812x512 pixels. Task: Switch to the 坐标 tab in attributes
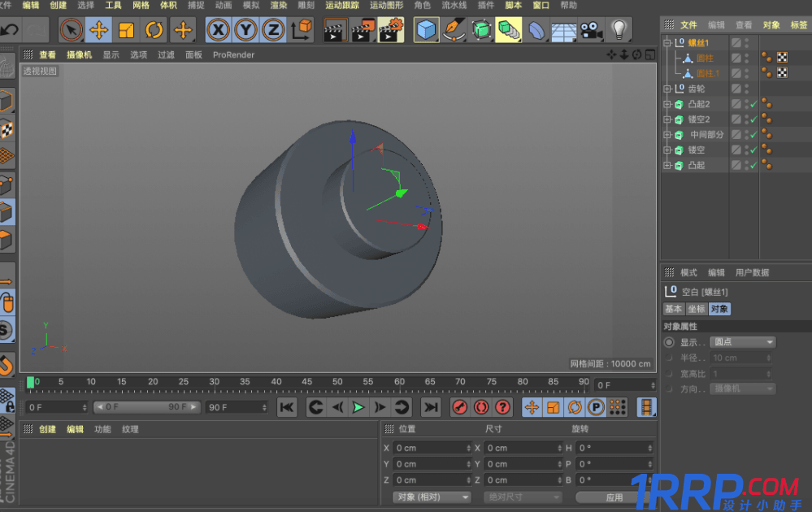(x=697, y=309)
